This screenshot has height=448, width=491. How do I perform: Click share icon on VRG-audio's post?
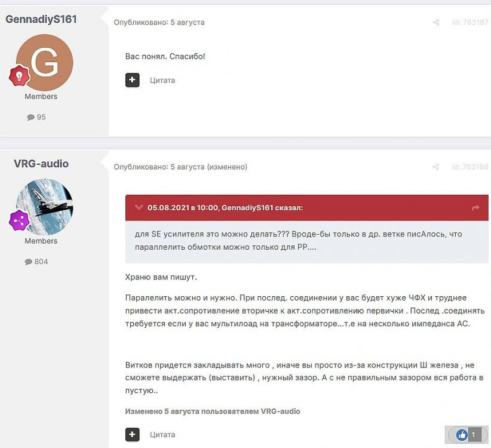pos(435,167)
